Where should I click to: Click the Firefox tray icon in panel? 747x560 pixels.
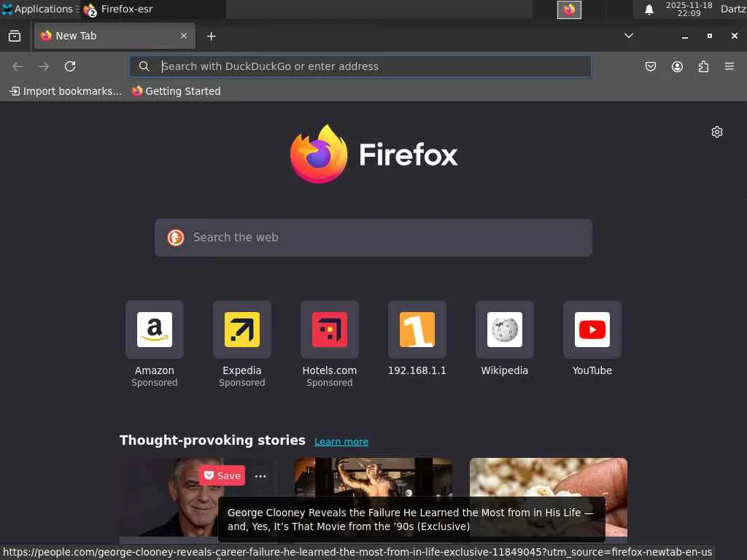point(569,9)
